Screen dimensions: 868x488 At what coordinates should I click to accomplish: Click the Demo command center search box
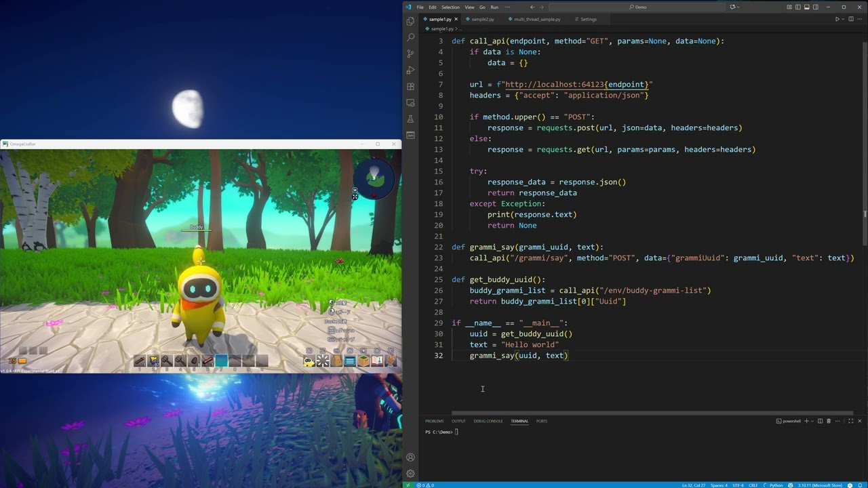coord(637,7)
